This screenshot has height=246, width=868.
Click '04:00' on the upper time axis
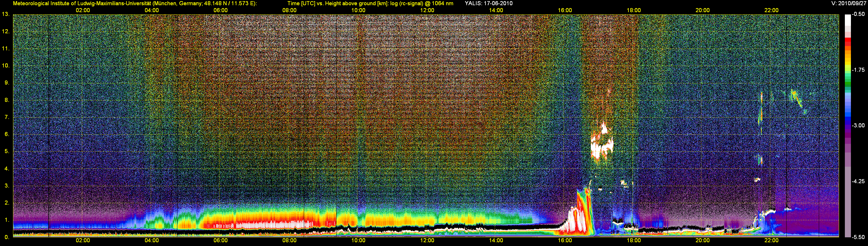(152, 10)
